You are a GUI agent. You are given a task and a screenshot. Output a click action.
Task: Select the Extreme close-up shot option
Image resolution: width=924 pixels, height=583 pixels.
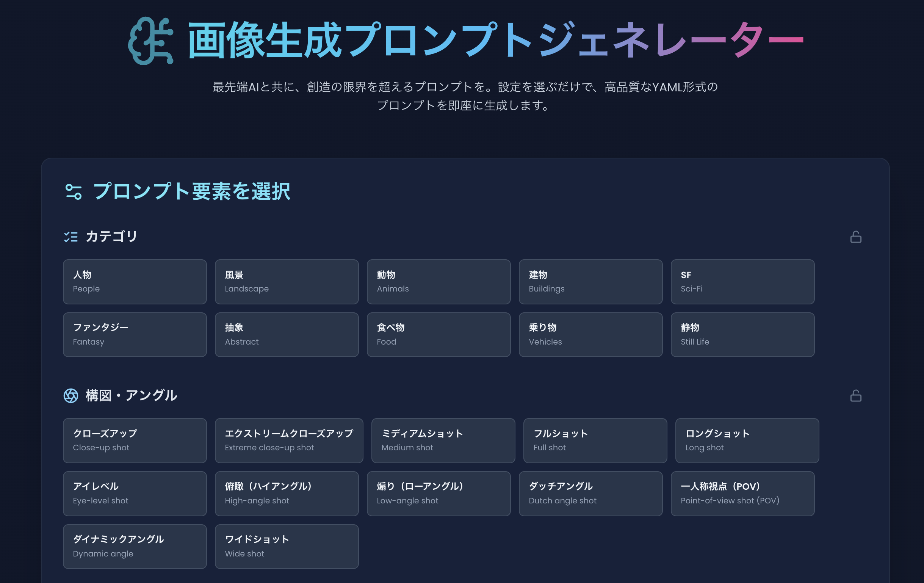point(289,440)
